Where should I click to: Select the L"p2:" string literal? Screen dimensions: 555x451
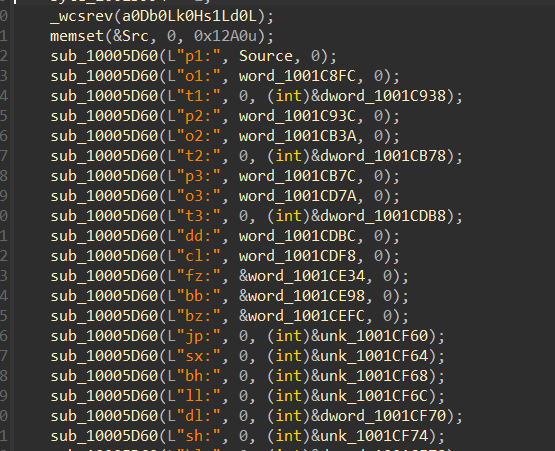[194, 116]
